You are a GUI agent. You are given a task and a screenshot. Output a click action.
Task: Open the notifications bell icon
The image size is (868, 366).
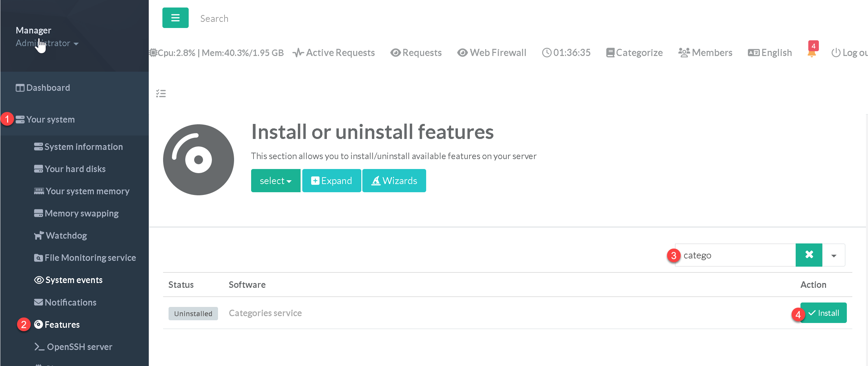pos(812,53)
